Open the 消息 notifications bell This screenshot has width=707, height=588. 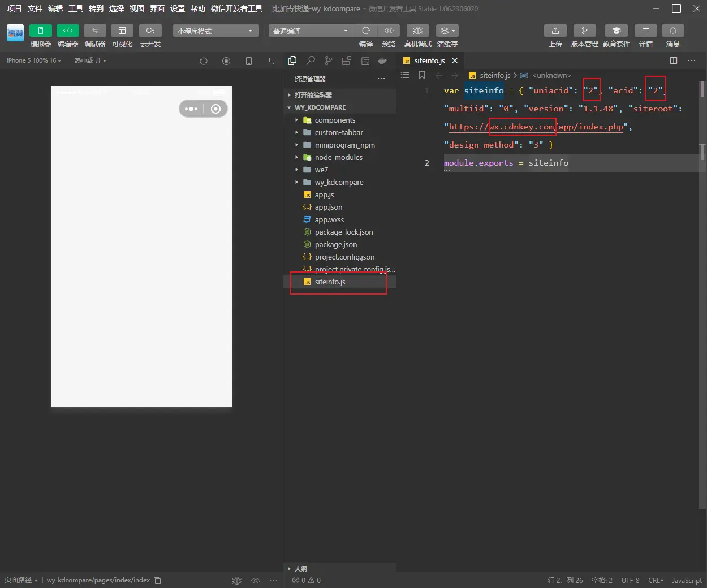point(673,31)
